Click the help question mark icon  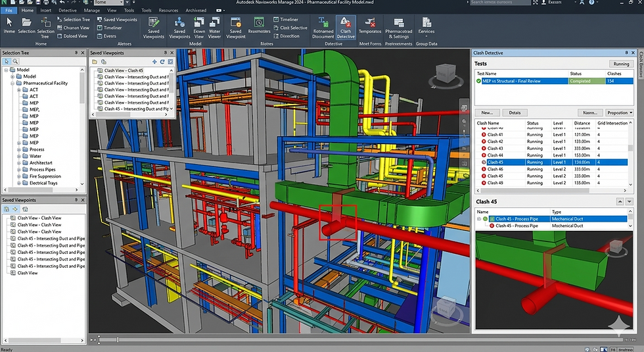pyautogui.click(x=591, y=3)
